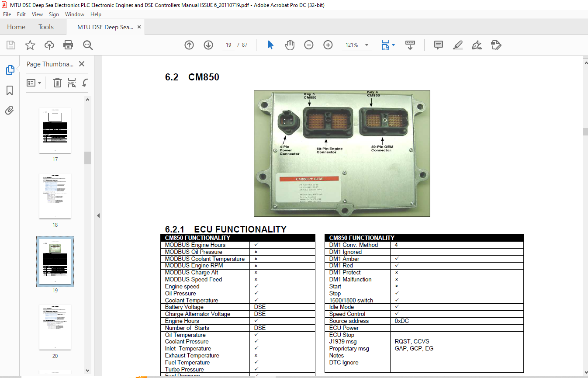
Task: Click the MODBUS Engine Hours row
Action: coord(238,245)
